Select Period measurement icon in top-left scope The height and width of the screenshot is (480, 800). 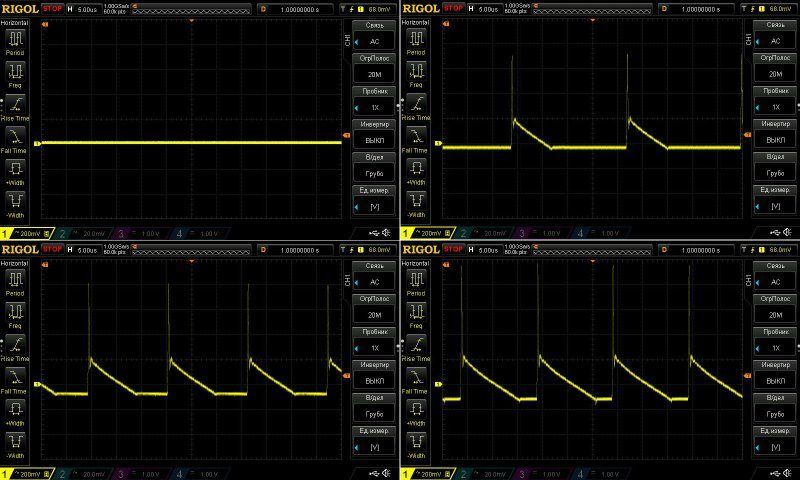pos(15,40)
